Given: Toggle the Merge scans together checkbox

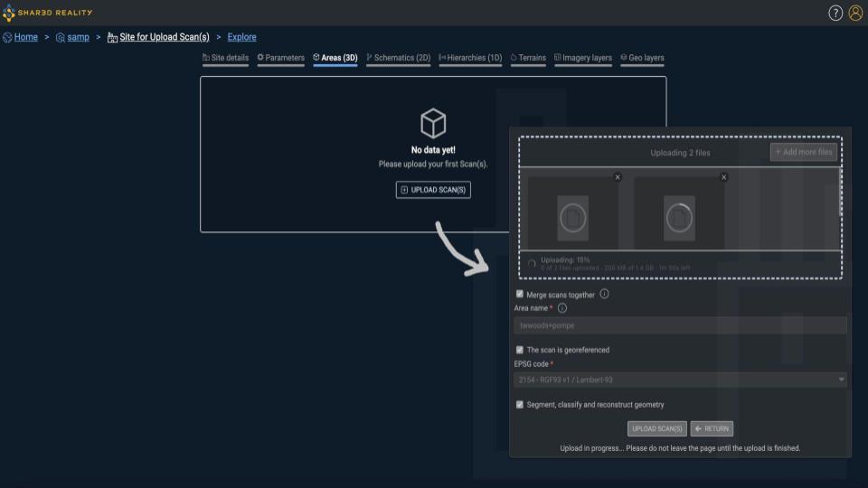Looking at the screenshot, I should pos(520,295).
